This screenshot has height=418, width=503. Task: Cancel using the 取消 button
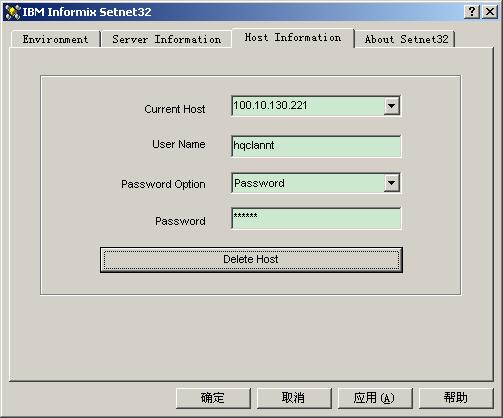click(293, 398)
